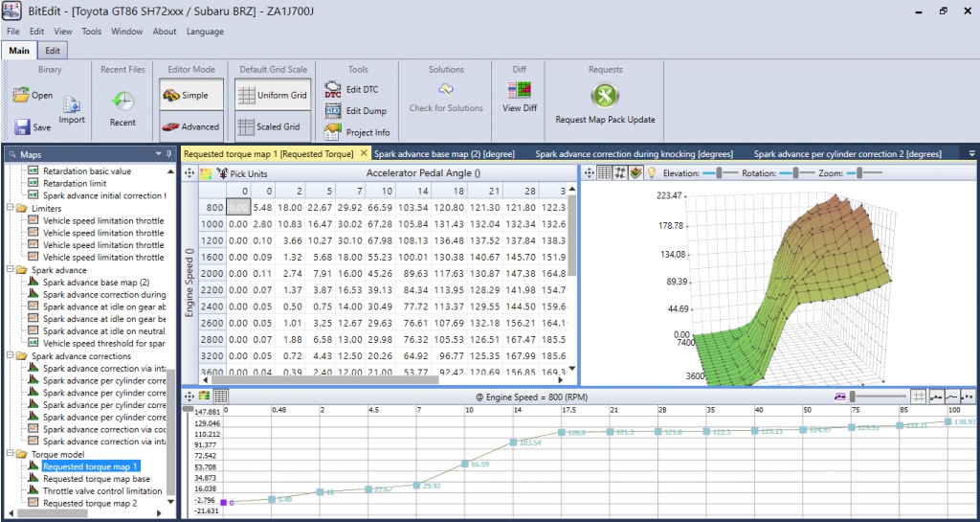The height and width of the screenshot is (522, 980).
Task: Click the move-pane arrows icon in the 3D view toolbar
Action: point(590,173)
